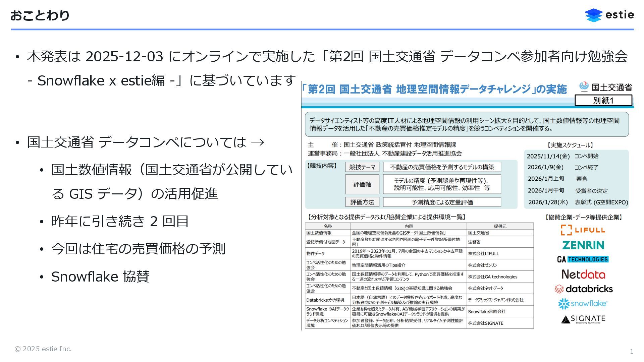Viewport: 644px width, 362px height.
Task: Click the 評価方法 box
Action: [x=362, y=202]
